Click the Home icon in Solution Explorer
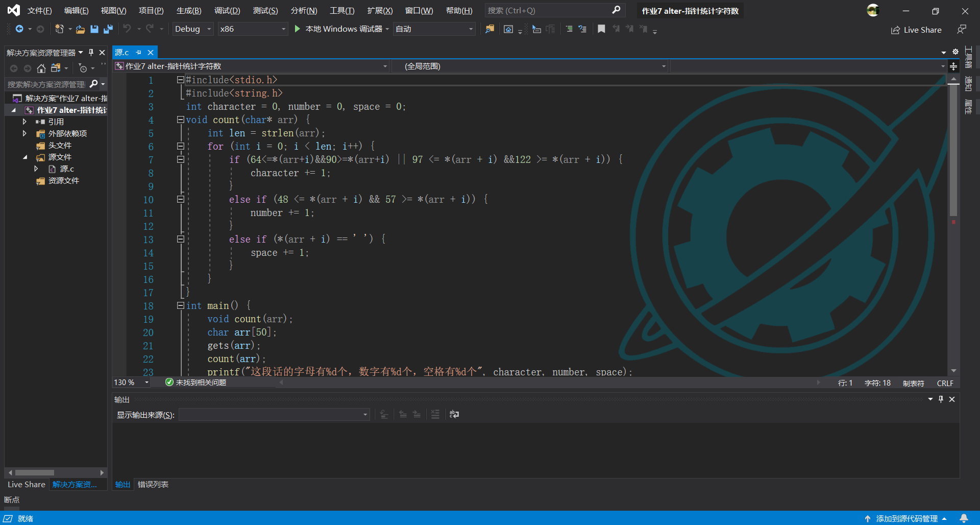The width and height of the screenshot is (980, 525). 41,68
